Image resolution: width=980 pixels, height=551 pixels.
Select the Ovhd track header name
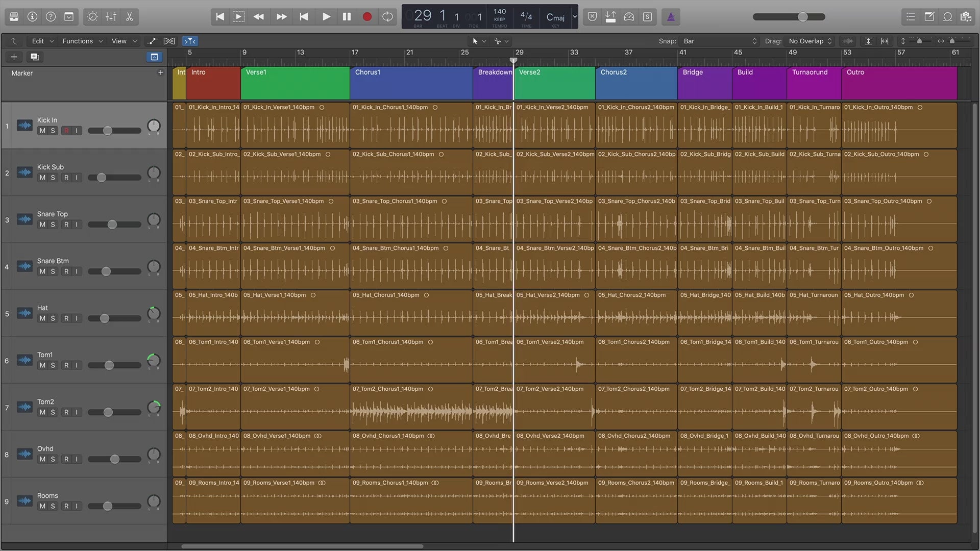(x=45, y=448)
